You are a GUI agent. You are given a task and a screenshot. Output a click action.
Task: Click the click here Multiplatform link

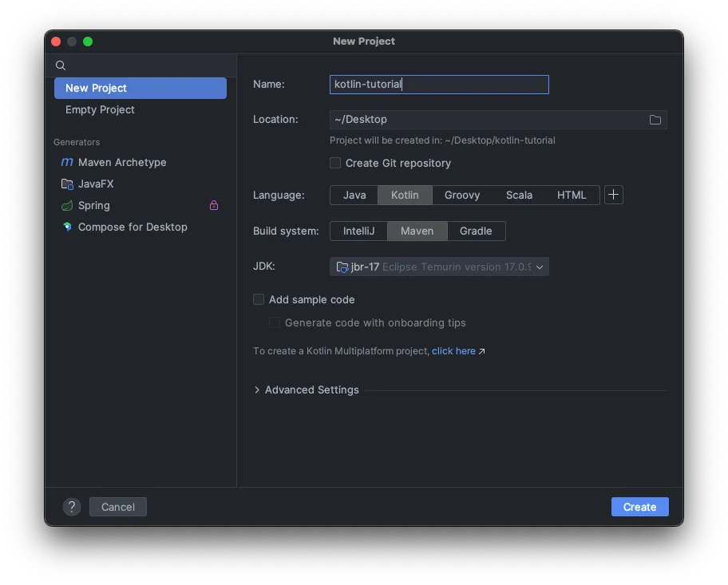[453, 350]
